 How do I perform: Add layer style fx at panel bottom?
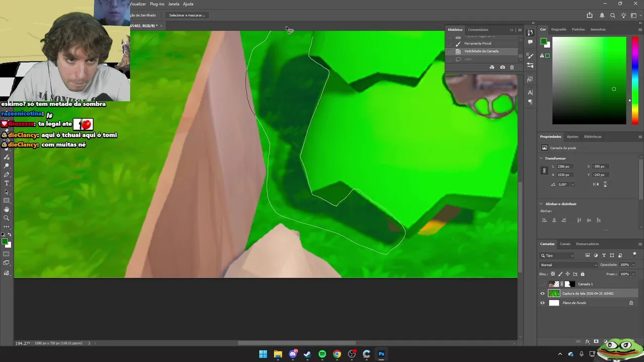point(588,341)
